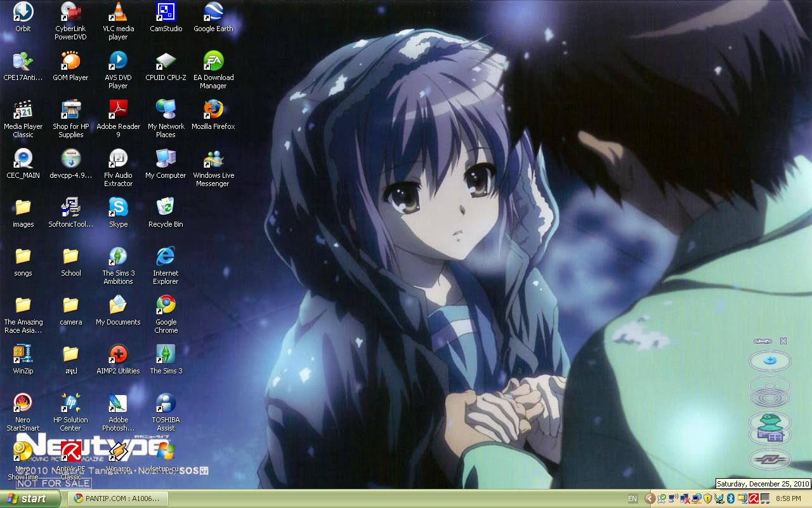Screen dimensions: 812x508
Task: Select The Amazing Race Asia folder
Action: point(23,314)
